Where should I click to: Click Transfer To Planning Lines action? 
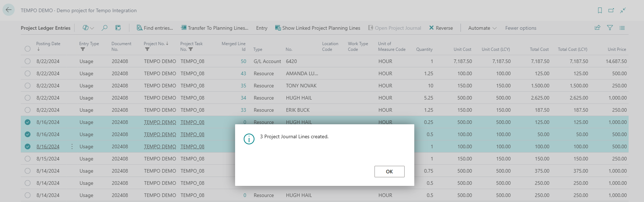click(x=214, y=28)
